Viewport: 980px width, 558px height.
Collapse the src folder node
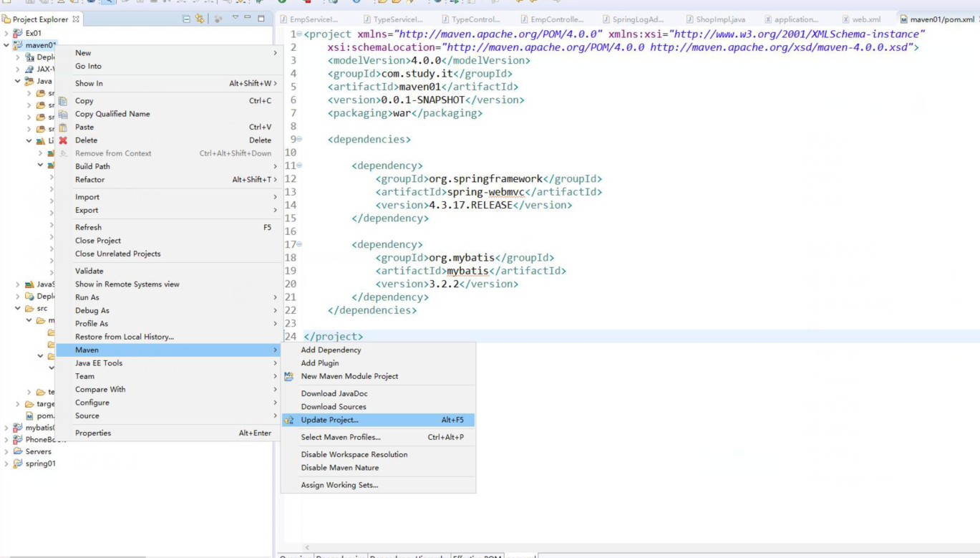[x=18, y=309]
